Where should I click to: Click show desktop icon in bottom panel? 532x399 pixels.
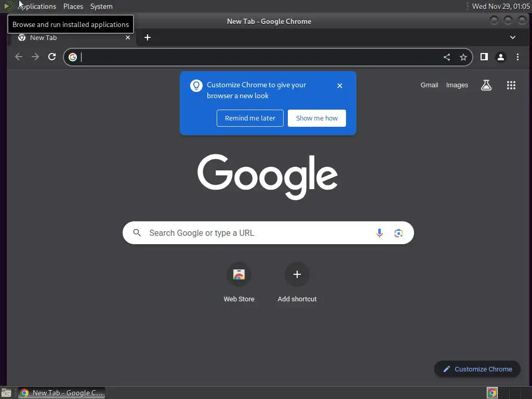[x=6, y=393]
